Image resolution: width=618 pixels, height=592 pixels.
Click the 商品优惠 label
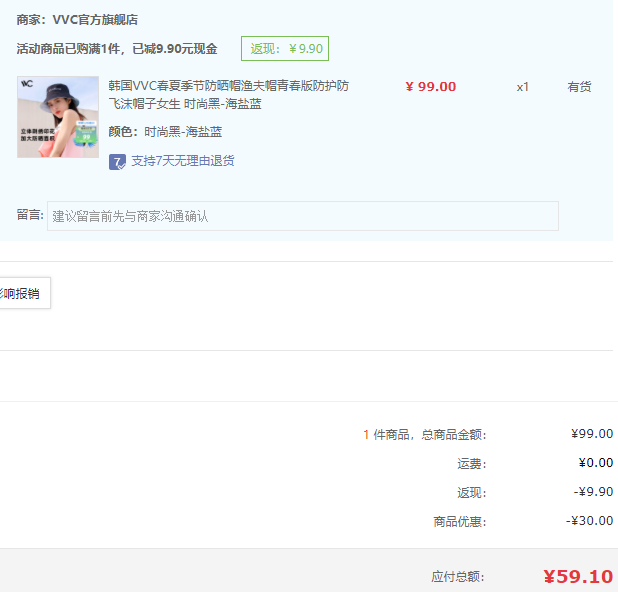point(460,522)
